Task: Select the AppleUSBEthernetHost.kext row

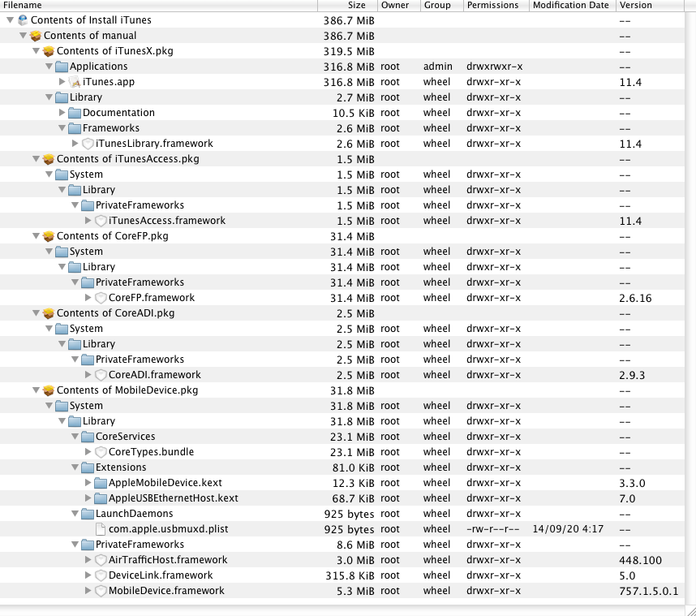Action: [x=173, y=498]
